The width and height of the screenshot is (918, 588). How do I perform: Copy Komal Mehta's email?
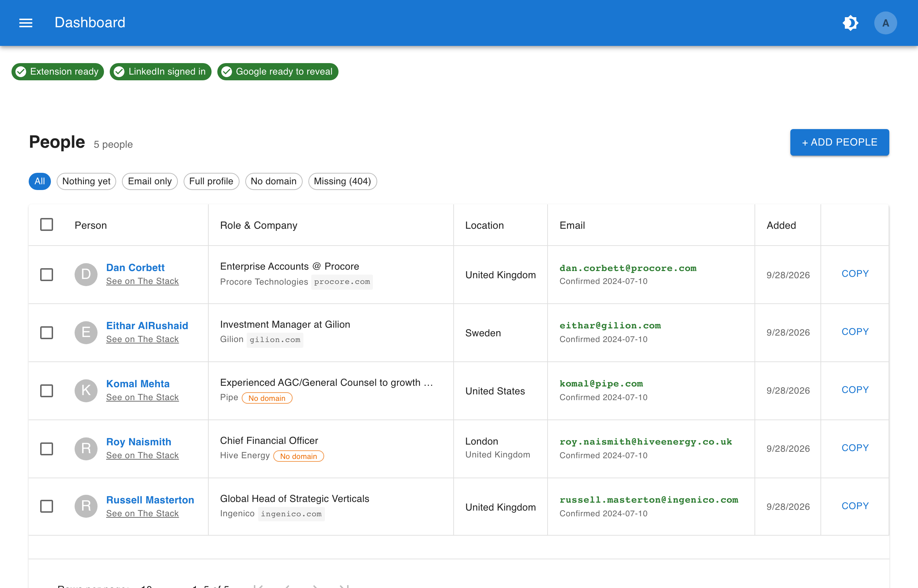tap(855, 389)
